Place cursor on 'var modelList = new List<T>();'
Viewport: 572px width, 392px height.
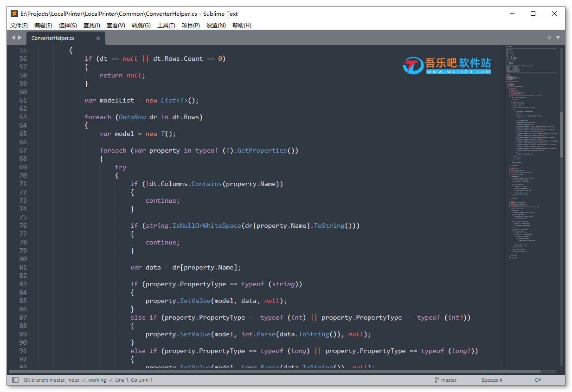(x=141, y=100)
